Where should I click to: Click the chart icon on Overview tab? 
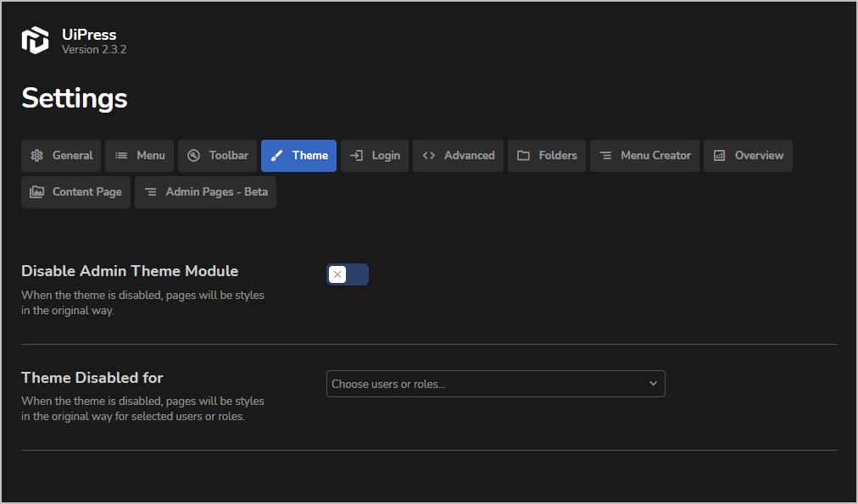tap(719, 156)
